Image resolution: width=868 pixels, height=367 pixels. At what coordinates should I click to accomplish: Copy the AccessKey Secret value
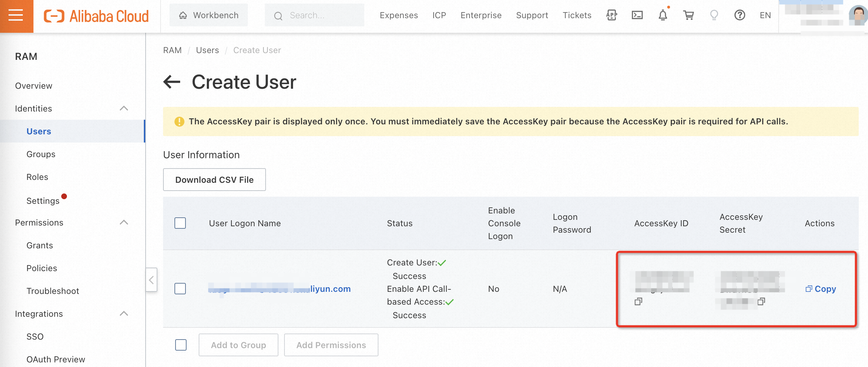click(x=761, y=302)
